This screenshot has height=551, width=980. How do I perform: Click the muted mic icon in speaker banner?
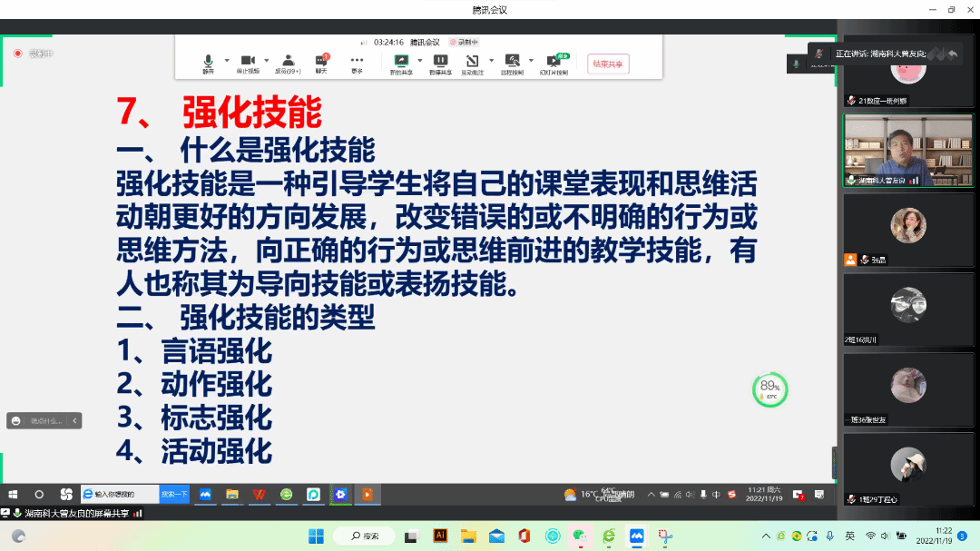pos(818,54)
